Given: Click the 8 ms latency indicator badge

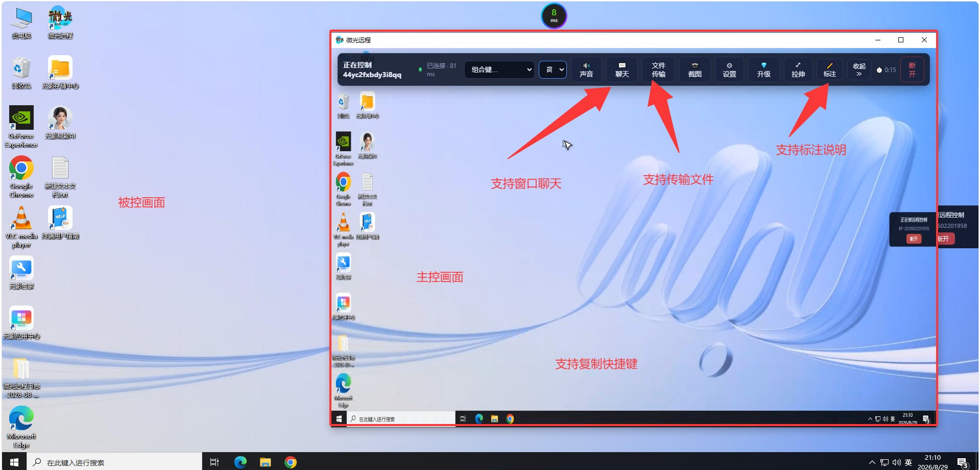Looking at the screenshot, I should [x=554, y=16].
